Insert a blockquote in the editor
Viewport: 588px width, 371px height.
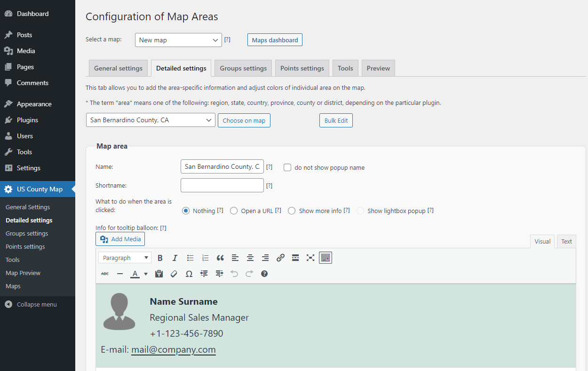tap(220, 258)
